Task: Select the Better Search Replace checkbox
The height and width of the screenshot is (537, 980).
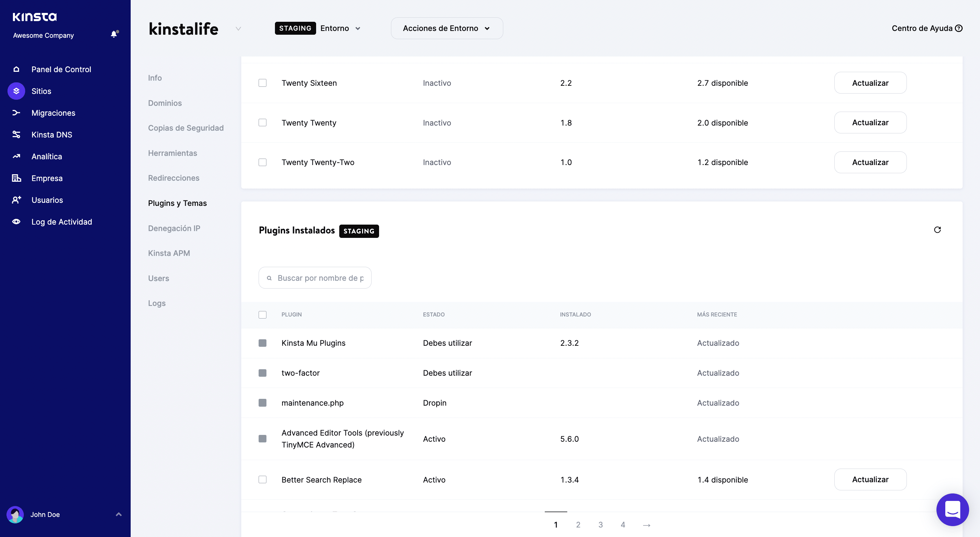Action: tap(262, 479)
